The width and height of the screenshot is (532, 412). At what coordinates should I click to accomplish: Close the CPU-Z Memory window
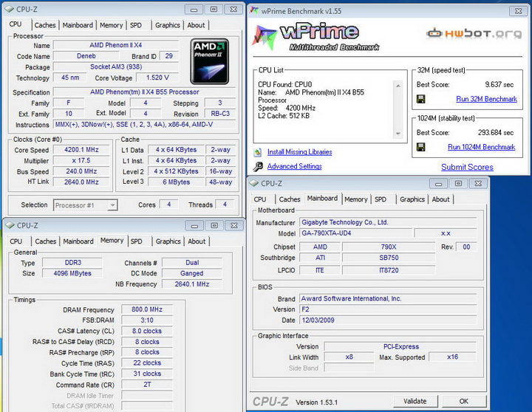coord(234,225)
